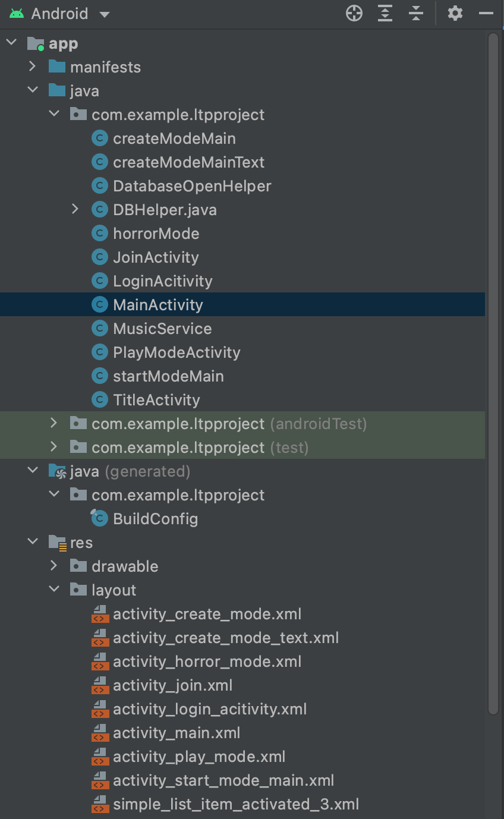
Task: Click the XML icon beside activity_join.xml
Action: point(100,685)
